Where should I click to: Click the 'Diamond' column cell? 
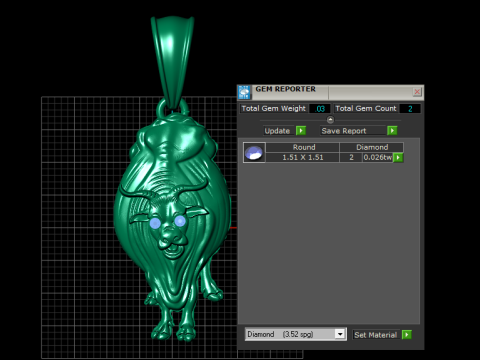372,147
